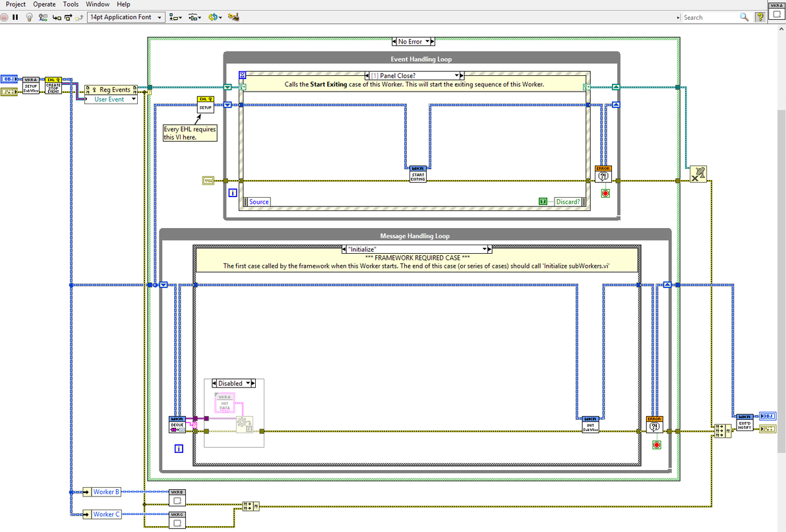Image resolution: width=786 pixels, height=532 pixels.
Task: Click the Source event data node
Action: pos(258,202)
